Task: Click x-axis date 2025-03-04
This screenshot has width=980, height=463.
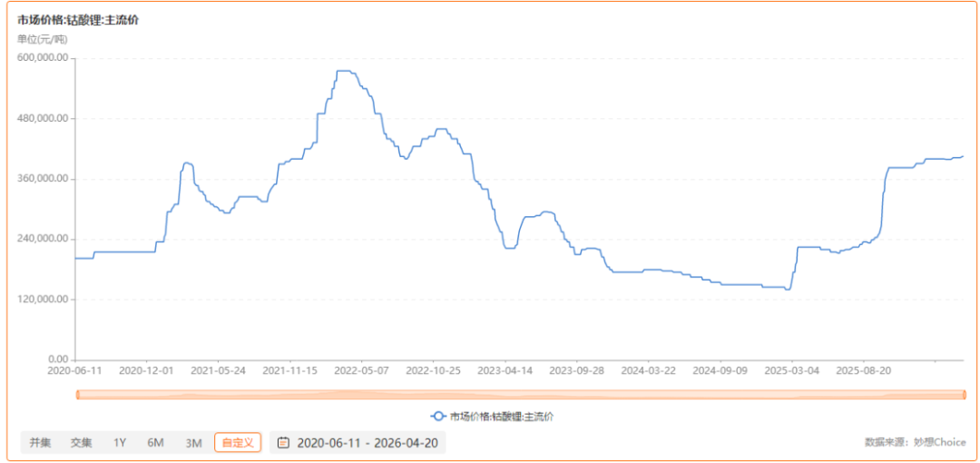Action: 792,370
